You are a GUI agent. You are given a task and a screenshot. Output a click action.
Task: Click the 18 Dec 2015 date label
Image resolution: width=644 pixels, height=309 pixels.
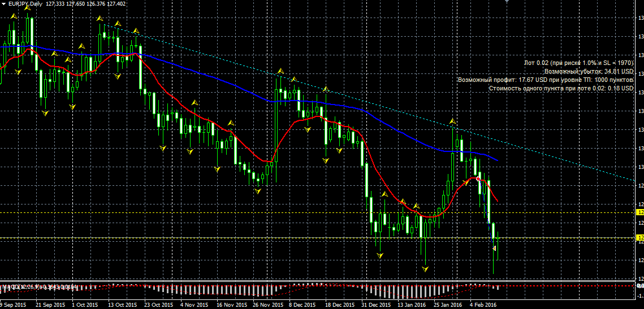(340, 305)
